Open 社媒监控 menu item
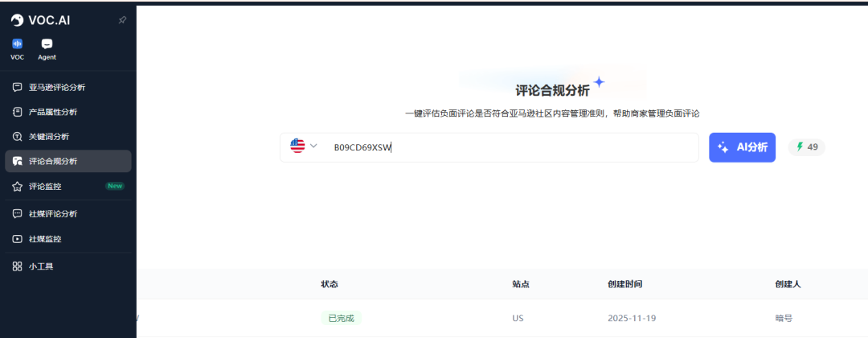The image size is (868, 338). pos(68,239)
